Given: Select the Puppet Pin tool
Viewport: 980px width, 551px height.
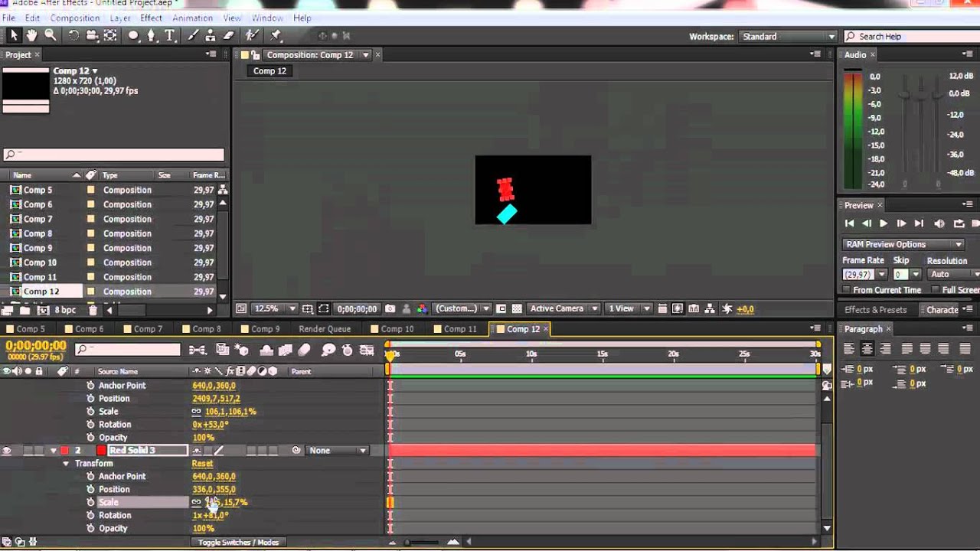Looking at the screenshot, I should click(276, 35).
